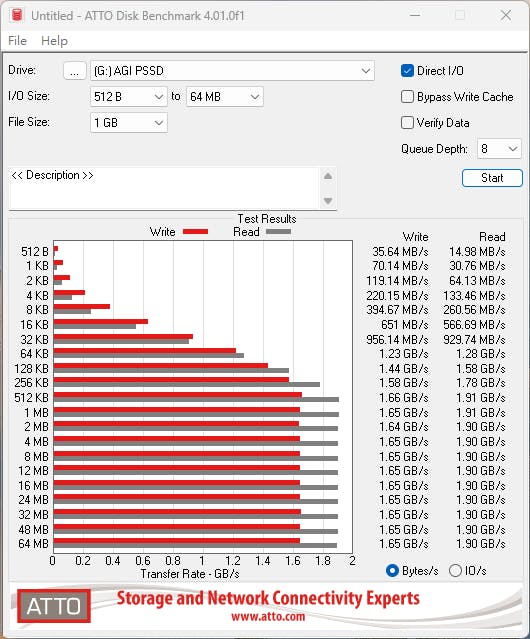The image size is (530, 639).
Task: Click the 512 KB row label
Action: (x=31, y=398)
